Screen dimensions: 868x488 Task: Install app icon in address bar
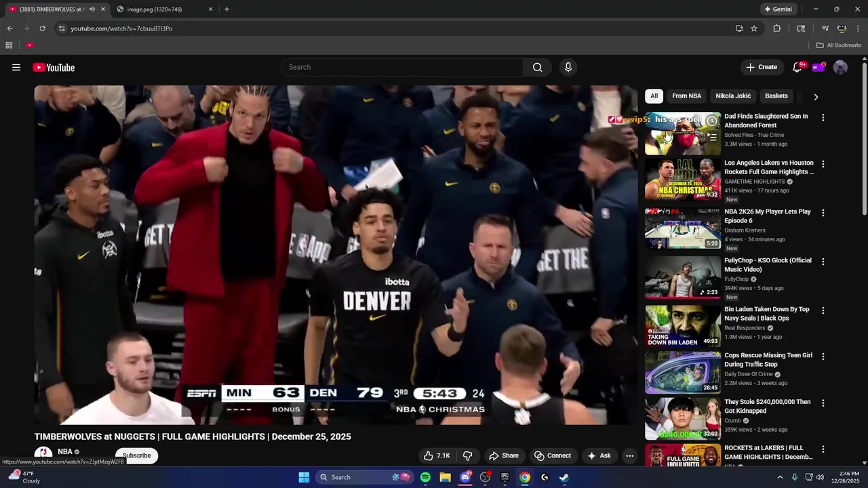pos(739,28)
